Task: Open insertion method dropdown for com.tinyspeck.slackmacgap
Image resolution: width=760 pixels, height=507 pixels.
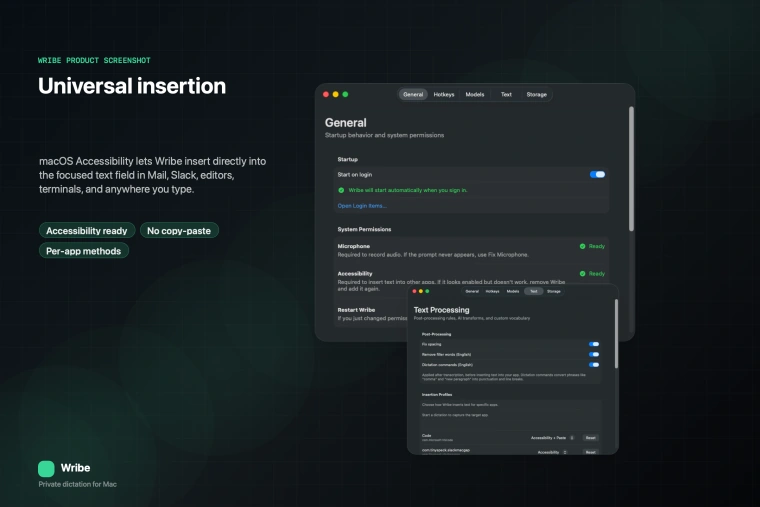Action: pyautogui.click(x=551, y=452)
